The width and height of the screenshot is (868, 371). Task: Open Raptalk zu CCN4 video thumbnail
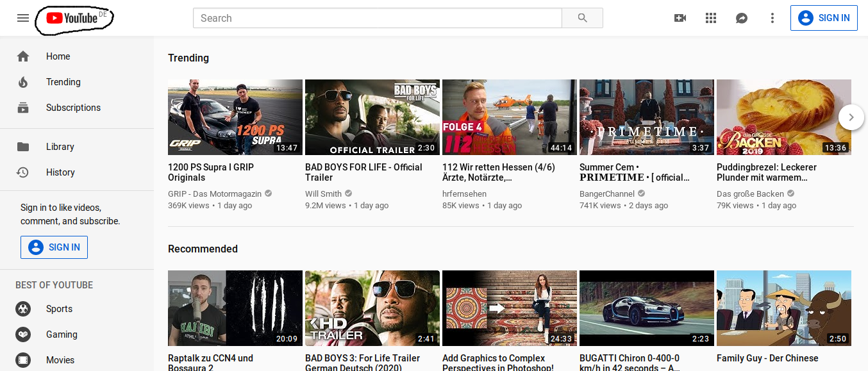[235, 308]
